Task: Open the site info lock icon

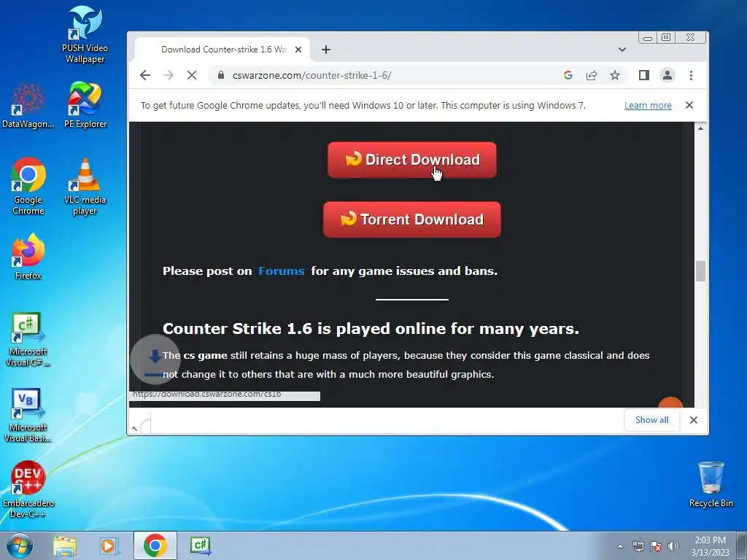Action: [220, 75]
